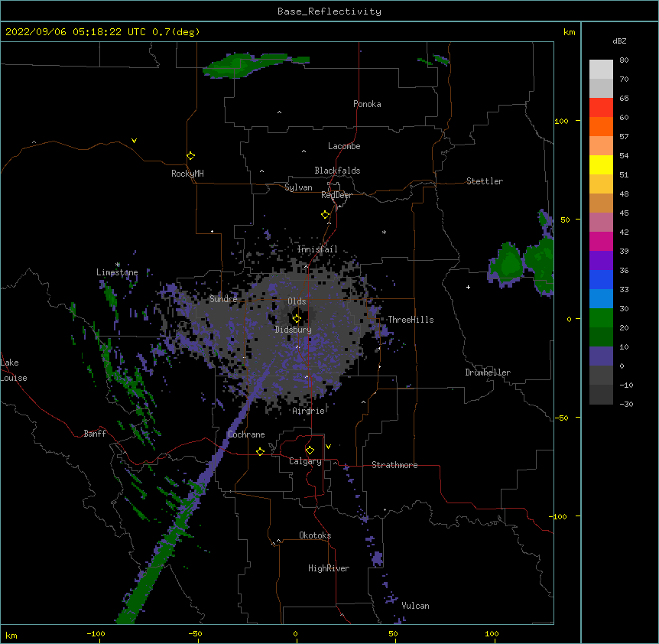Click the Base_Reflectivity title text
Screen dimensions: 659x644
click(329, 11)
